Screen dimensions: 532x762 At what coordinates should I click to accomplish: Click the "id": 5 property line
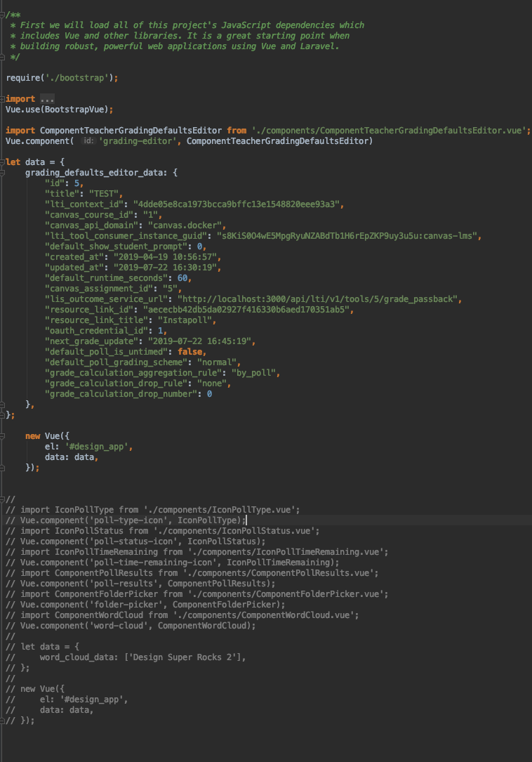(64, 183)
